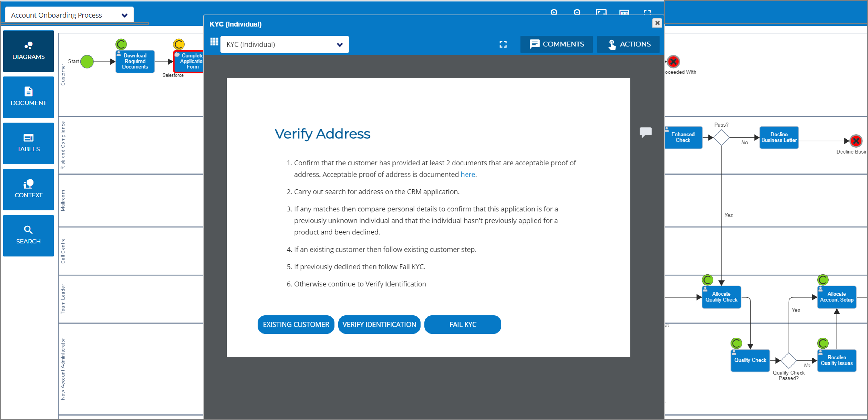Click the VERIFY IDENTIFICATION button

(x=379, y=324)
